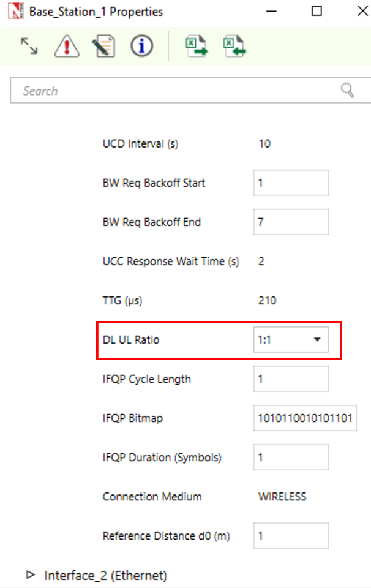Expand the Interface_2 (Ethernet) section

coord(31,575)
